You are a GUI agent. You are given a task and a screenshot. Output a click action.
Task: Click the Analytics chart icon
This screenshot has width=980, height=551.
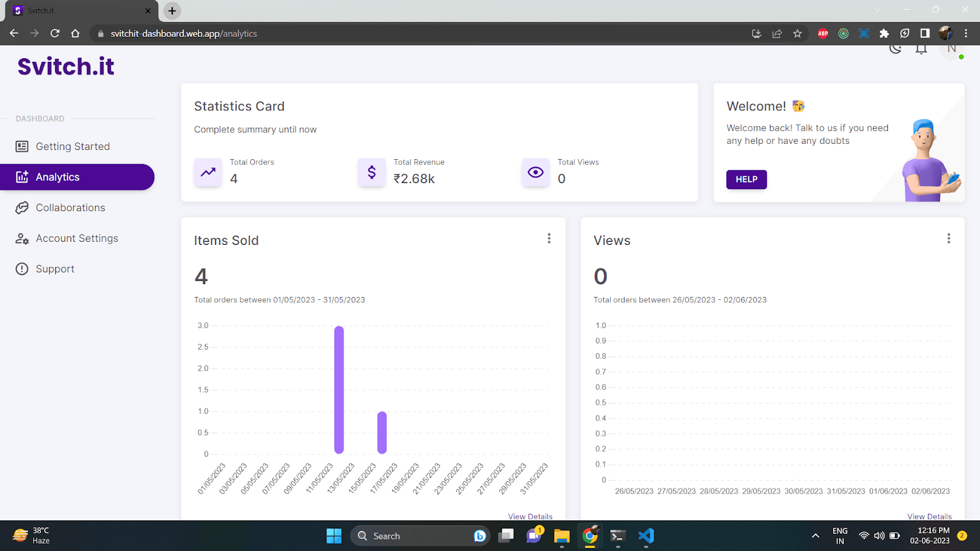[22, 177]
